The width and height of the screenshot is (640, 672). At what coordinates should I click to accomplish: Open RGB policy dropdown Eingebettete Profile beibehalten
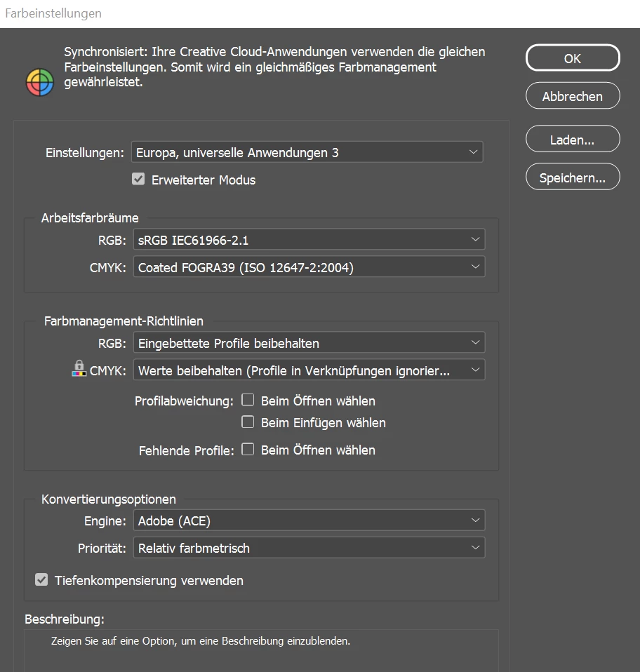click(309, 343)
